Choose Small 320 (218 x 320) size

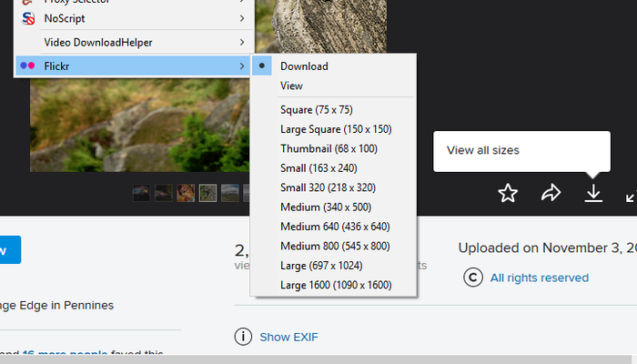click(x=333, y=187)
